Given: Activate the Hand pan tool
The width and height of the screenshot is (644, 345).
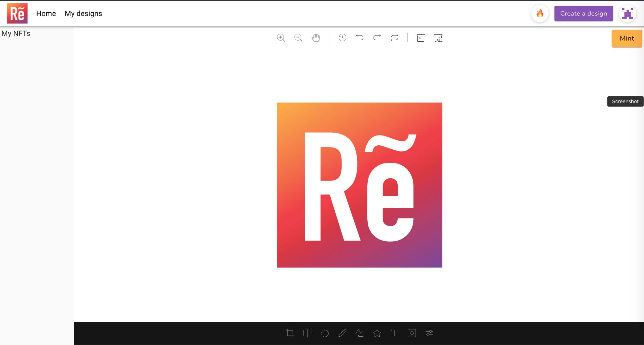Looking at the screenshot, I should [315, 37].
